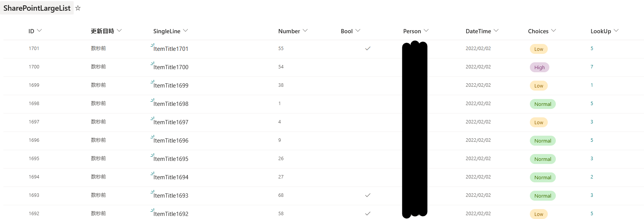Open the ItemTitle1698 list item
The image size is (644, 219).
(171, 104)
